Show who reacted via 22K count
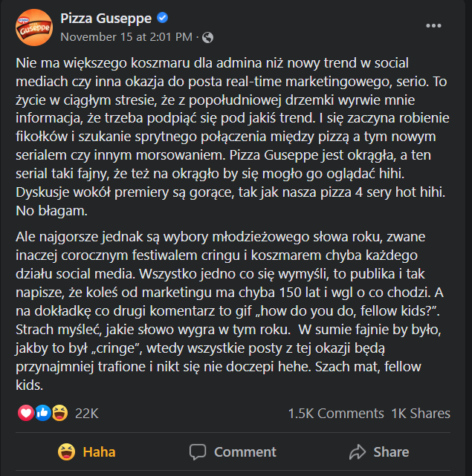The width and height of the screenshot is (472, 476). 87,413
